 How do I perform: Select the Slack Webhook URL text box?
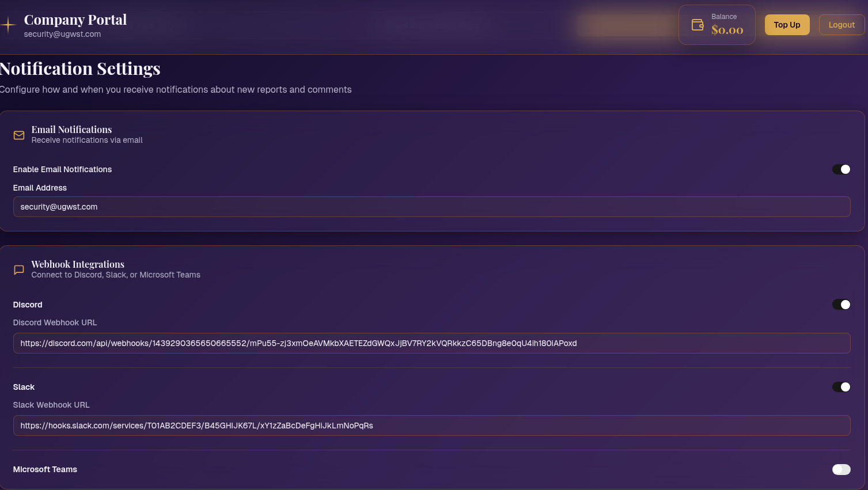pos(431,426)
